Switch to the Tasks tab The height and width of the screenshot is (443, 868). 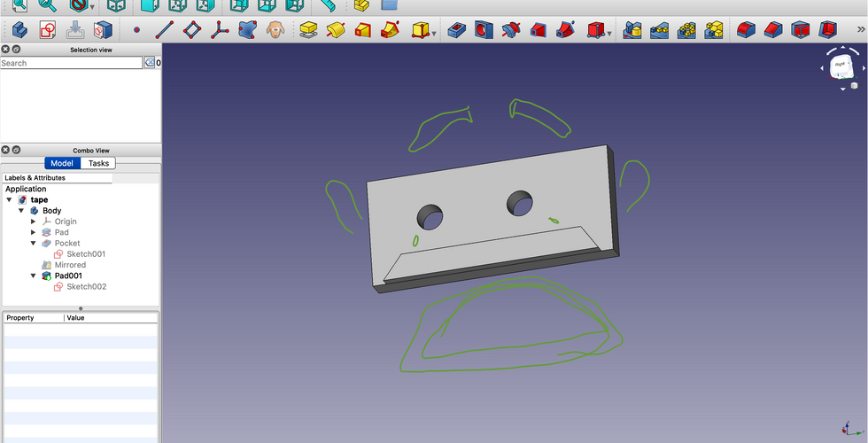point(98,163)
